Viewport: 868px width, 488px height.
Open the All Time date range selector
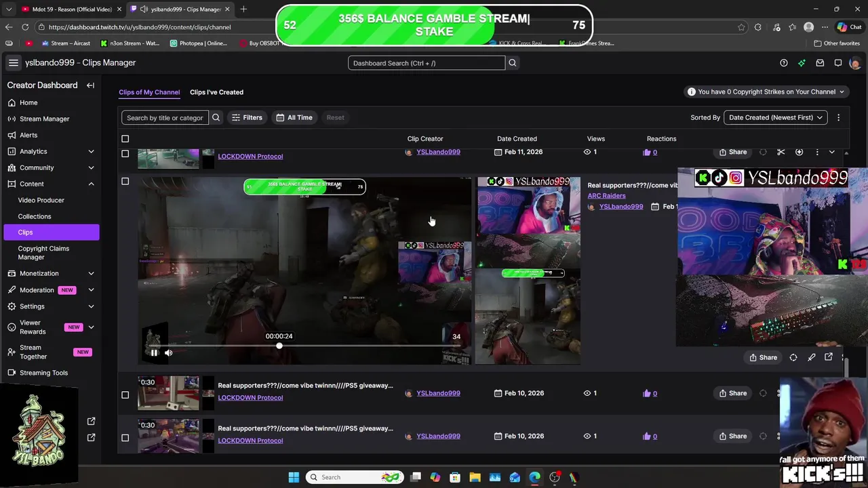click(294, 117)
